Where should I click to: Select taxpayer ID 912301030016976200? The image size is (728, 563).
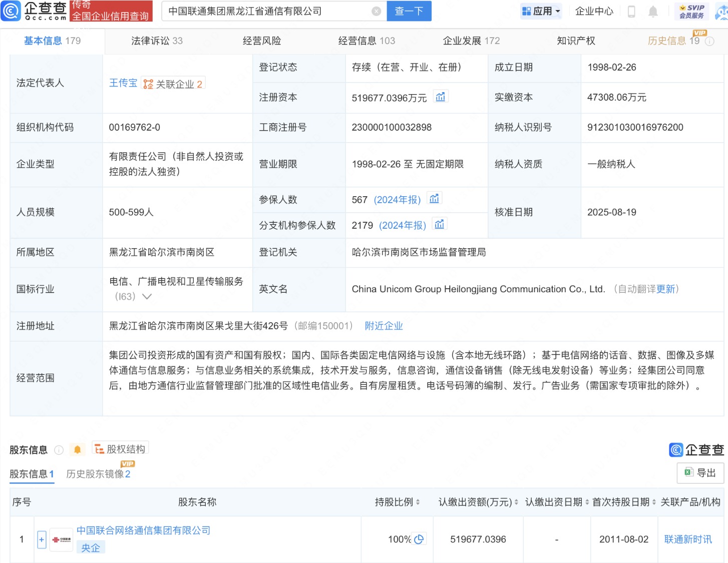(635, 128)
